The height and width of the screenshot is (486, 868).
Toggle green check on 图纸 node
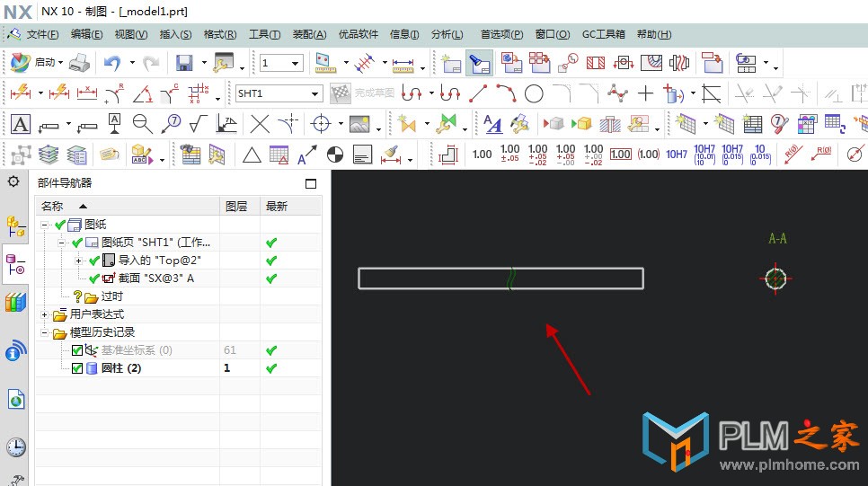point(60,225)
